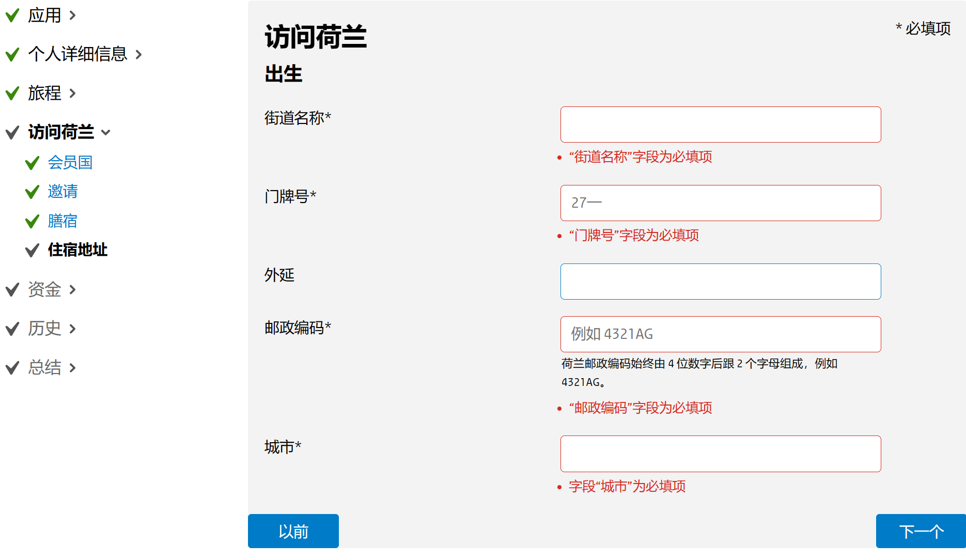Collapse the 访问荷兰 section chevron
This screenshot has height=560, width=966.
(106, 133)
